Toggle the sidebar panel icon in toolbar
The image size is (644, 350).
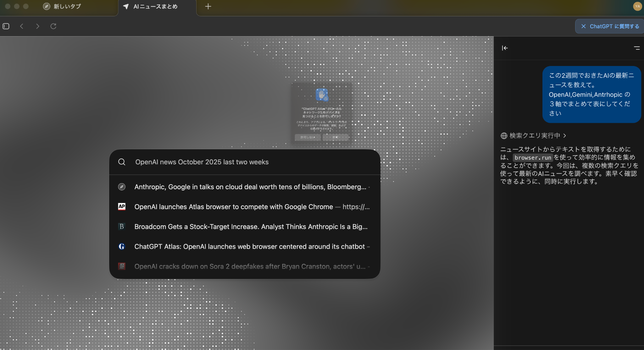pos(6,26)
